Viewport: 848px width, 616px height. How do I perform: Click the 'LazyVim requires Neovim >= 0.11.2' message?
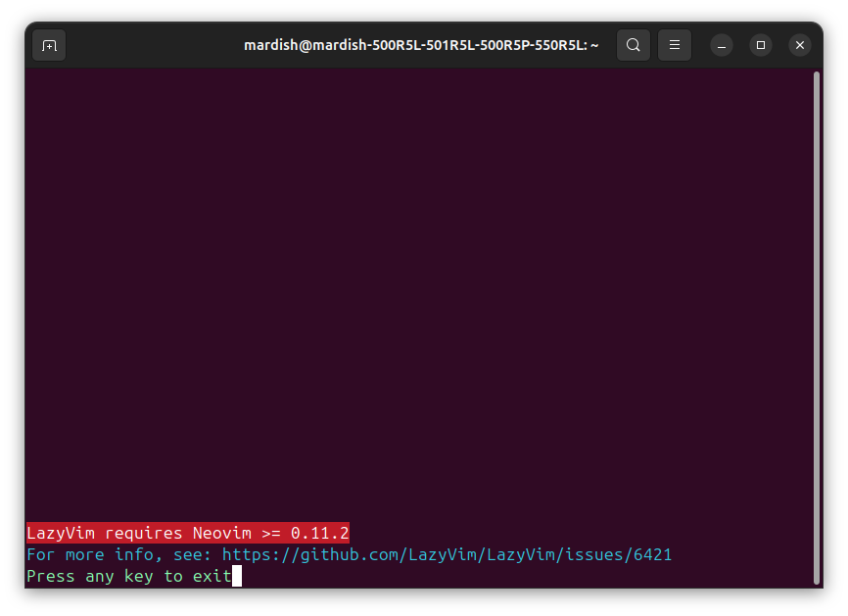point(188,534)
